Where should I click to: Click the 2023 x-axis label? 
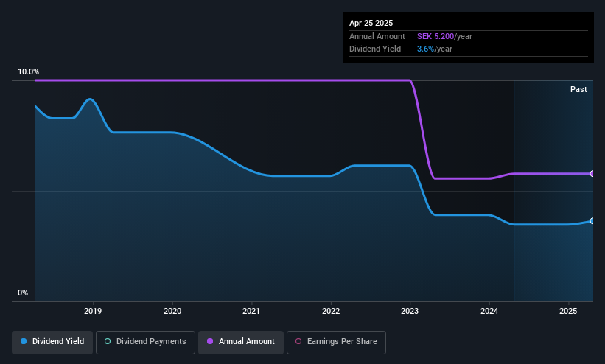pyautogui.click(x=410, y=311)
